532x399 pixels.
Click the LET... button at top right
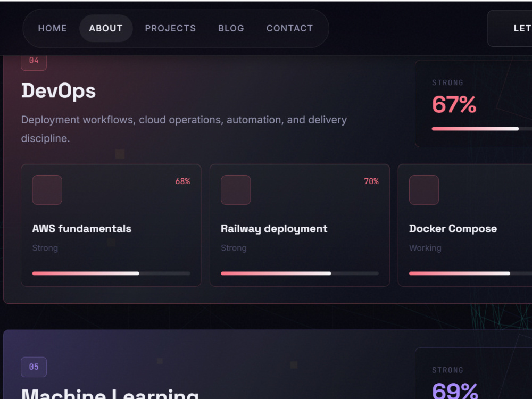[510, 28]
